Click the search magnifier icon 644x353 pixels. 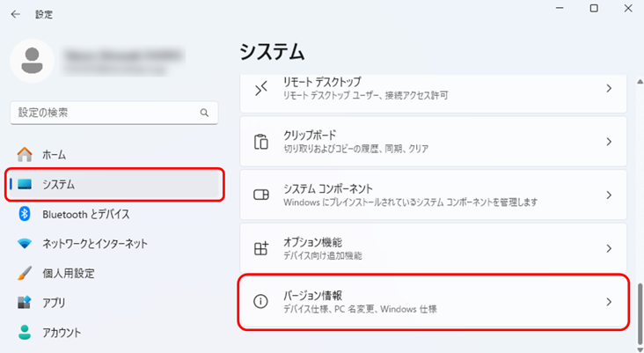(204, 113)
